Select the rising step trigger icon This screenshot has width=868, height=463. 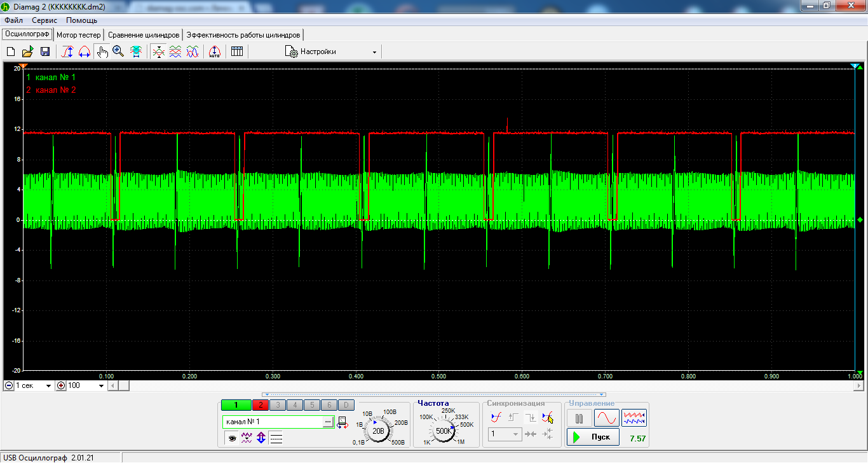(514, 418)
